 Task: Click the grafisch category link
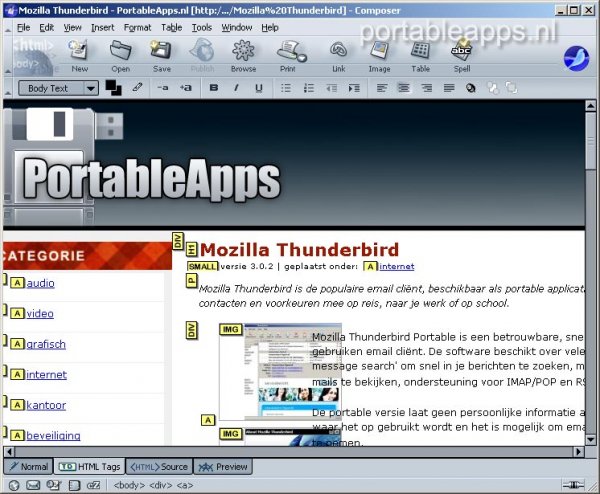[x=46, y=344]
